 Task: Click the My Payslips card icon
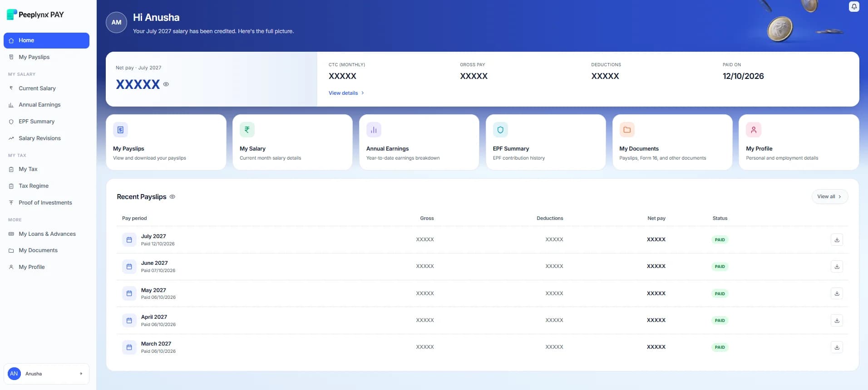pos(120,130)
